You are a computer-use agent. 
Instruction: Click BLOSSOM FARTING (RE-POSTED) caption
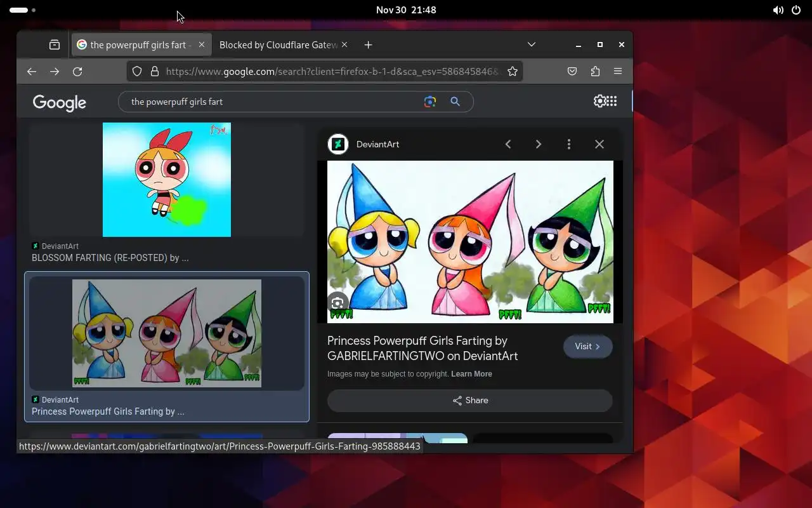pyautogui.click(x=110, y=258)
